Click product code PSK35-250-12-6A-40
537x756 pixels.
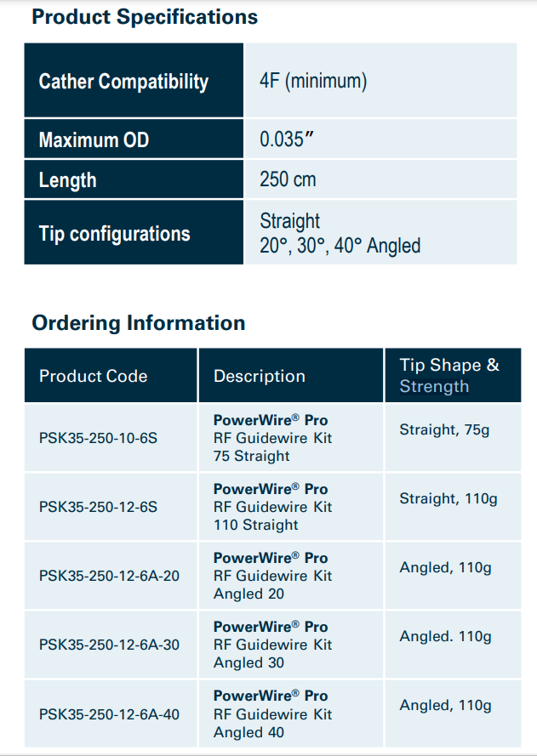click(x=110, y=714)
